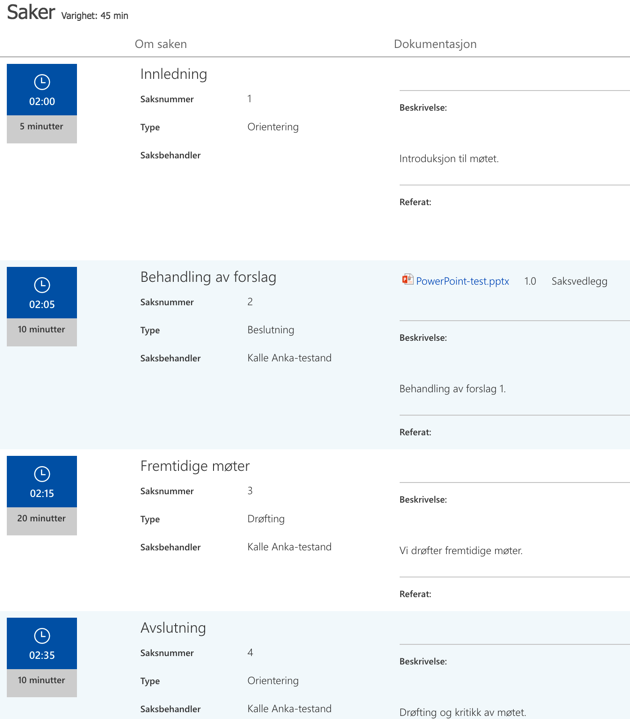Click the 02:05 time tile
This screenshot has width=630, height=719.
pos(42,293)
